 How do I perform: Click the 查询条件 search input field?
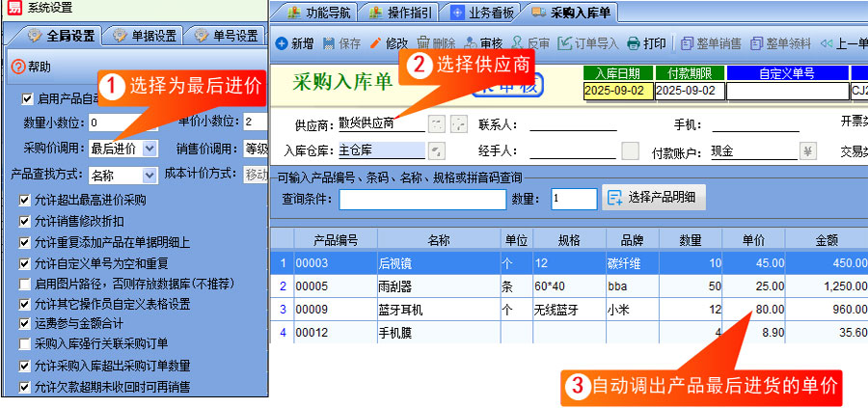click(x=421, y=199)
